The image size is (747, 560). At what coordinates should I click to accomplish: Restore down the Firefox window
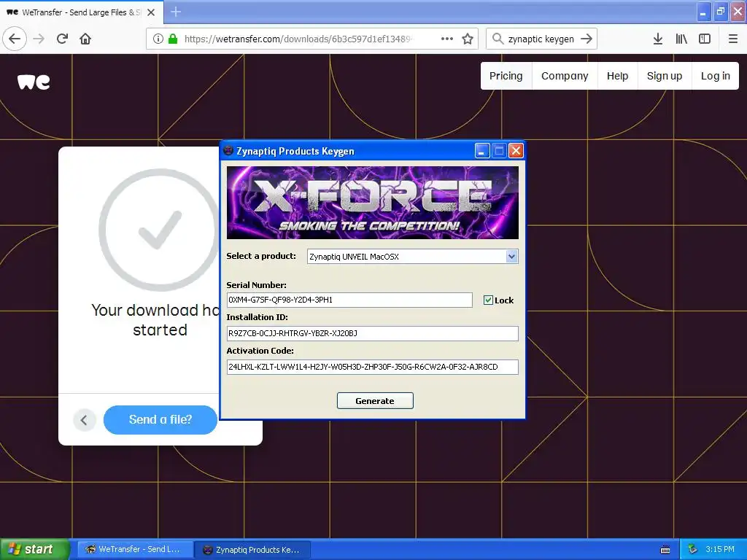point(721,12)
